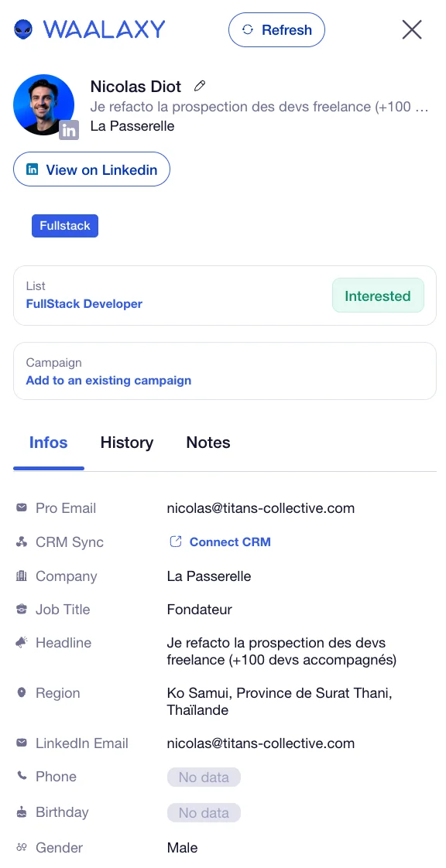Click the Phone handset icon
This screenshot has height=868, width=446.
(22, 776)
